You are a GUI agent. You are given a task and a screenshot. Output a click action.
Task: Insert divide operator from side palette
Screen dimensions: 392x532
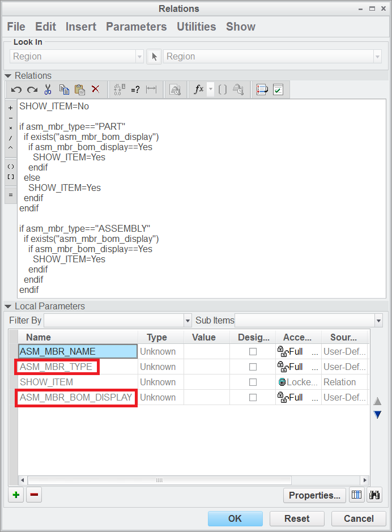(11, 138)
